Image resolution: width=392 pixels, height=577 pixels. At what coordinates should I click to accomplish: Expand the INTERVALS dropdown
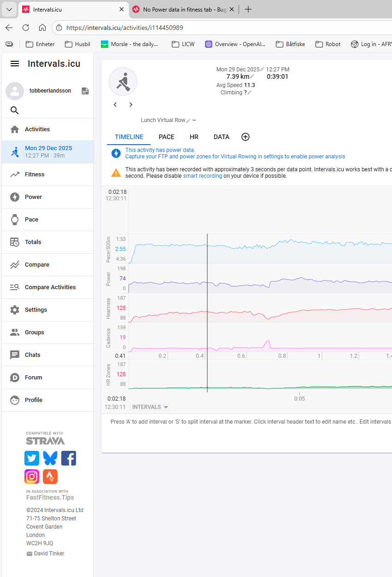pos(151,407)
